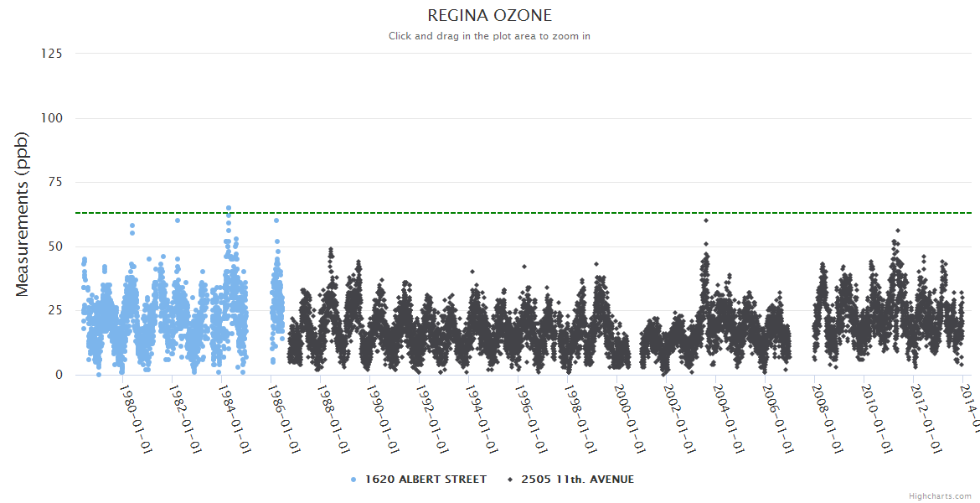Select the highest blue data point in 1984
980x503 pixels.
click(x=228, y=208)
